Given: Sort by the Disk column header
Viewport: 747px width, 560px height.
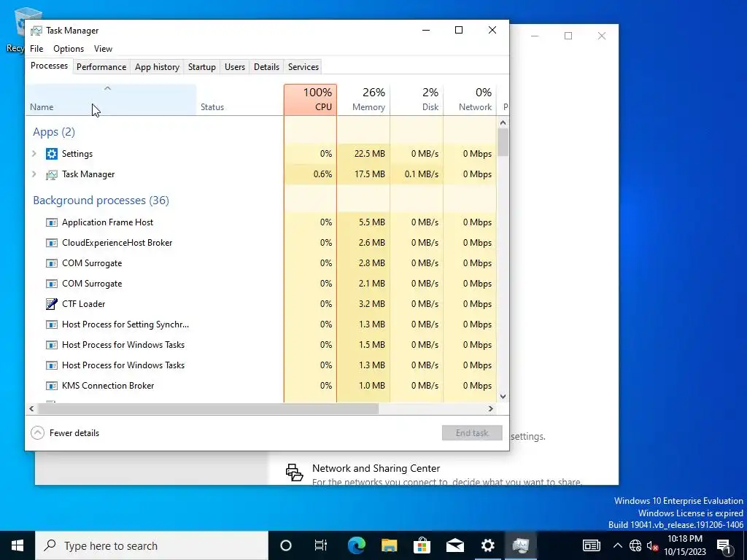Looking at the screenshot, I should (x=417, y=99).
